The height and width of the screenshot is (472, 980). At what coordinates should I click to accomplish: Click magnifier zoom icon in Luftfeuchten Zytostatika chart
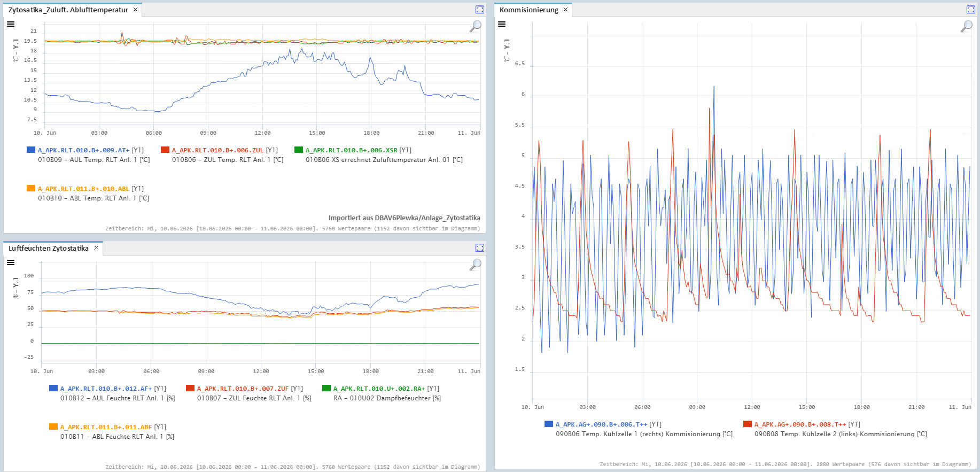(x=475, y=265)
